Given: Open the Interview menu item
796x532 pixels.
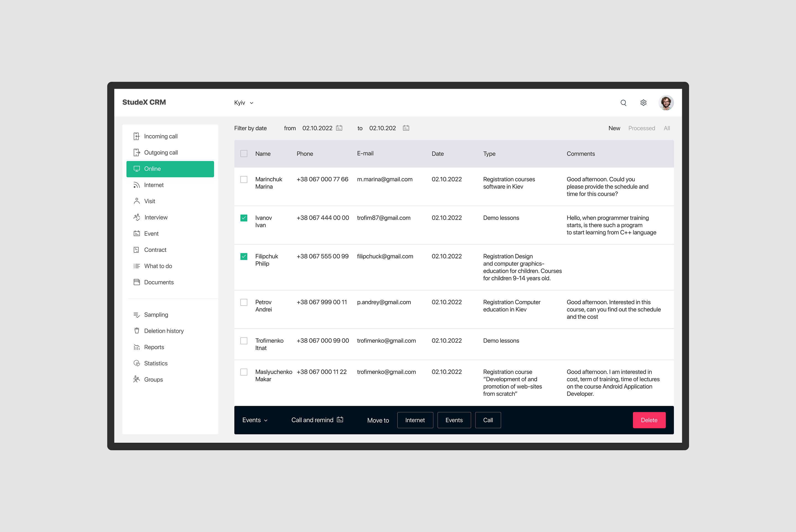Looking at the screenshot, I should (x=170, y=217).
